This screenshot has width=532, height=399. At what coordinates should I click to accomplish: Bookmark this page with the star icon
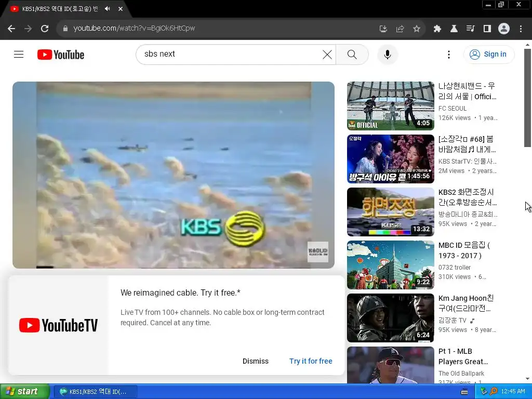click(417, 29)
